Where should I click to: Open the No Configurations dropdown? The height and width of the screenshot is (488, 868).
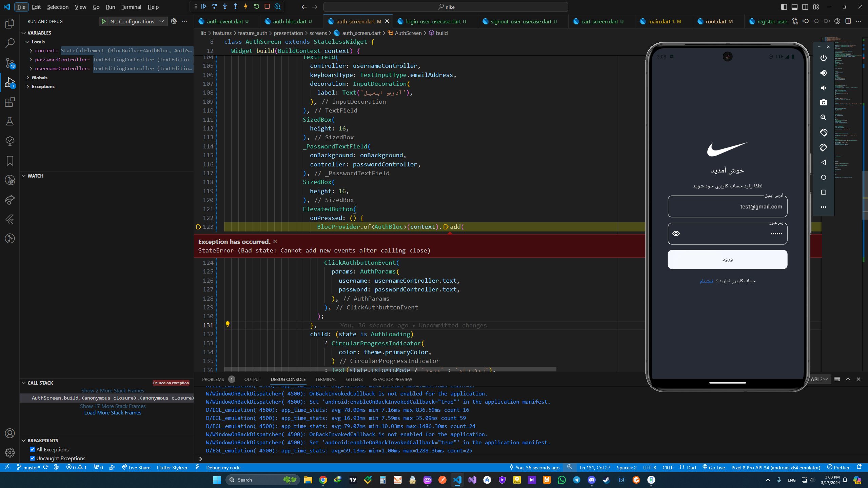point(137,21)
